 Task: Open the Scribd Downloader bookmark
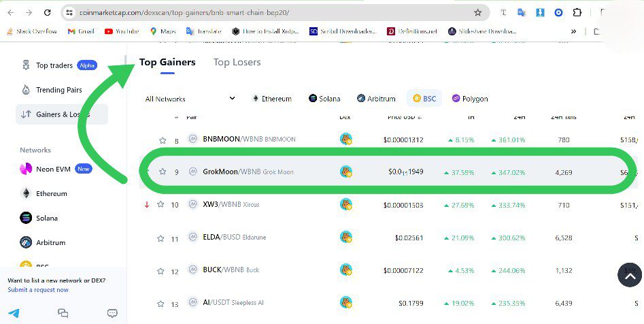click(343, 31)
